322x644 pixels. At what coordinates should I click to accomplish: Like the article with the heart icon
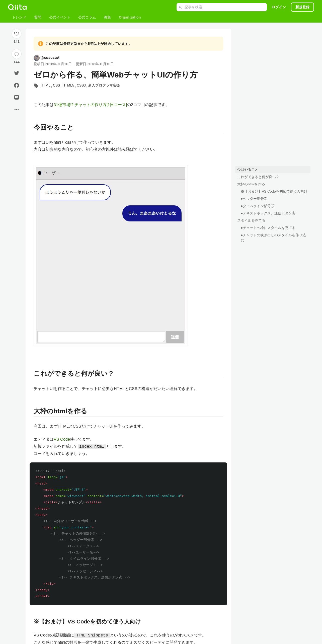tap(17, 34)
